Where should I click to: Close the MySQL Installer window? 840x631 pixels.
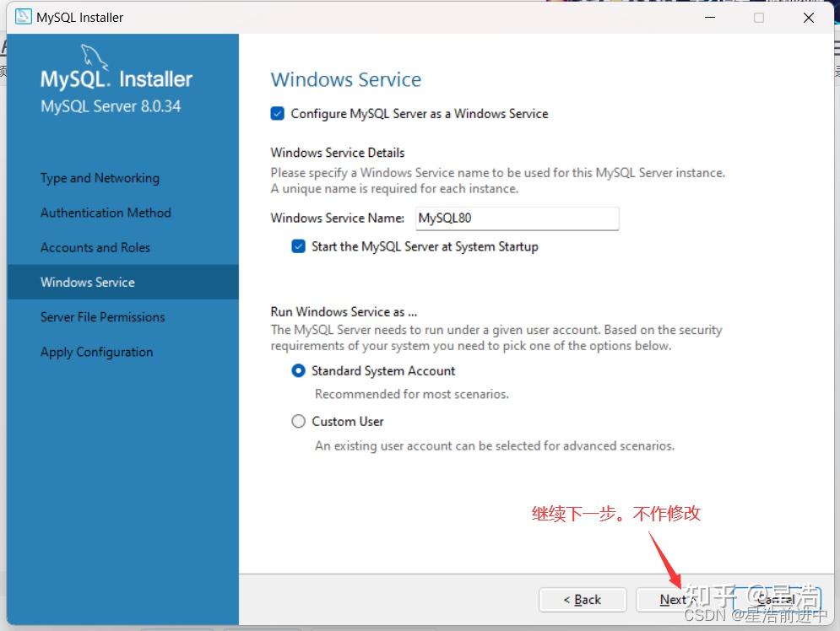(809, 18)
